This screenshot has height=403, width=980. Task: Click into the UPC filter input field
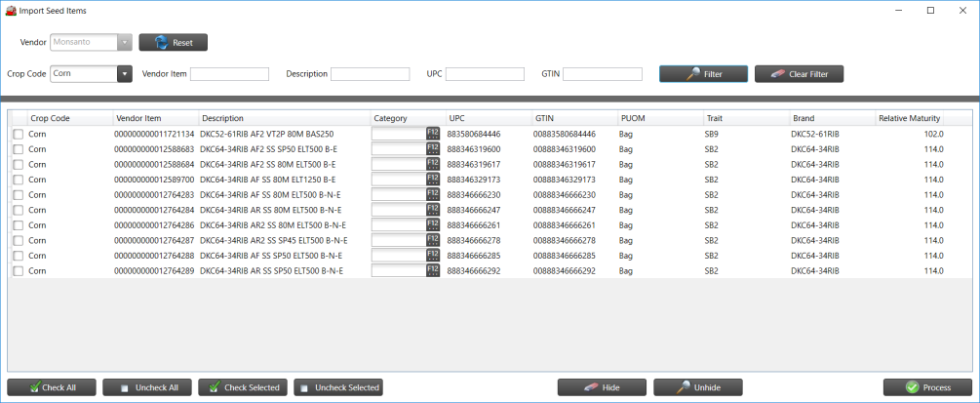coord(485,74)
